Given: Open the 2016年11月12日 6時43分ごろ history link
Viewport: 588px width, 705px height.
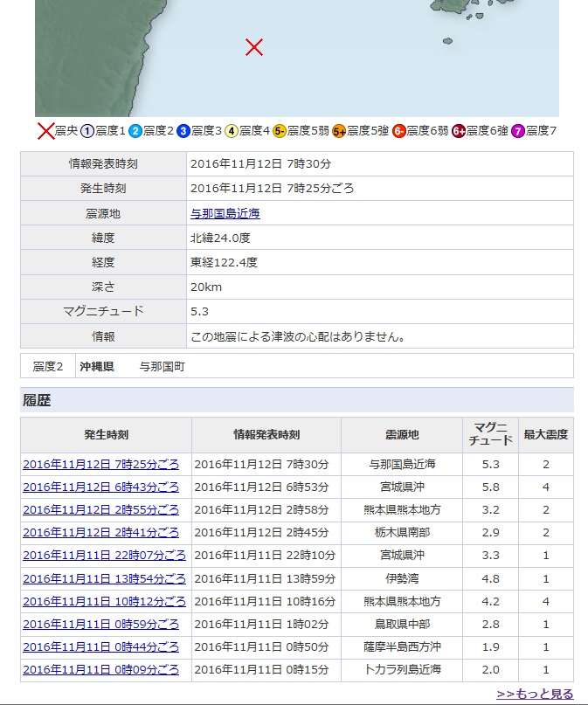Looking at the screenshot, I should click(100, 487).
